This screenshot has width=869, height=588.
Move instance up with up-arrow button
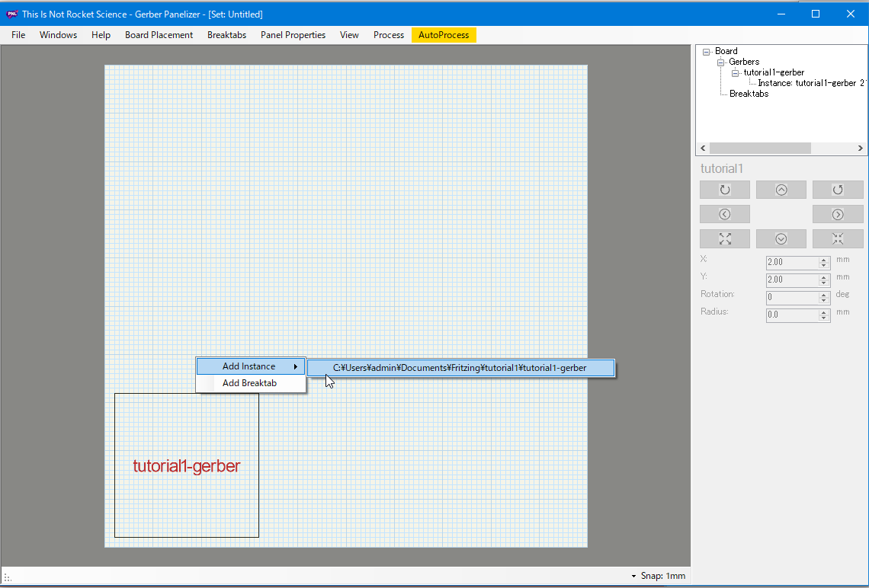click(781, 190)
